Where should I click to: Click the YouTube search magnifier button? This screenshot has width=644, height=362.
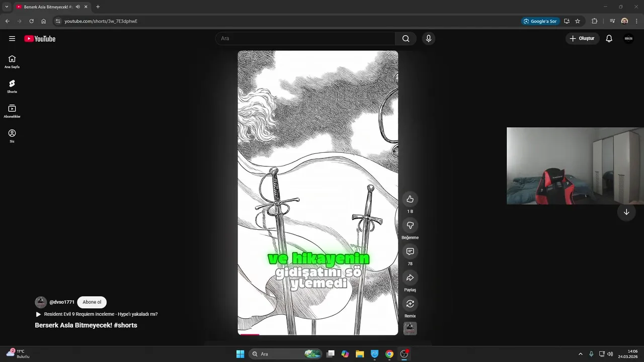(x=406, y=39)
